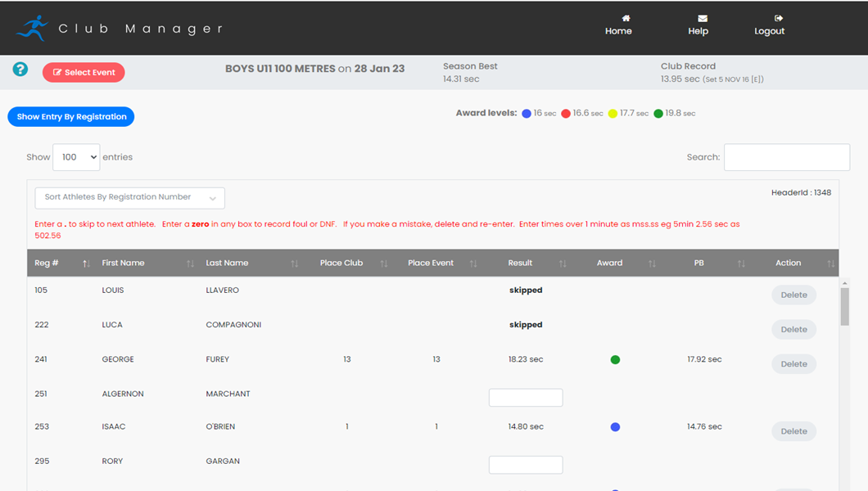This screenshot has height=491, width=868.
Task: Click result box for Rory Gargan
Action: click(525, 465)
